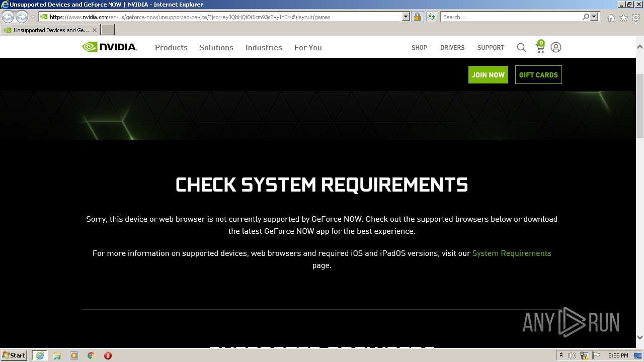Click the Internet Explorer taskbar icon

(40, 355)
